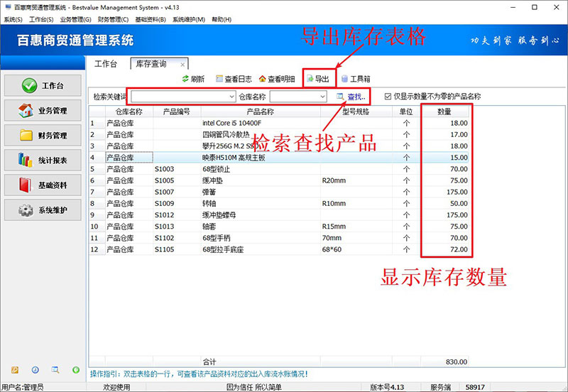Image resolution: width=568 pixels, height=392 pixels.
Task: Click the green round icon at sidebar bottom
Action: [76, 370]
